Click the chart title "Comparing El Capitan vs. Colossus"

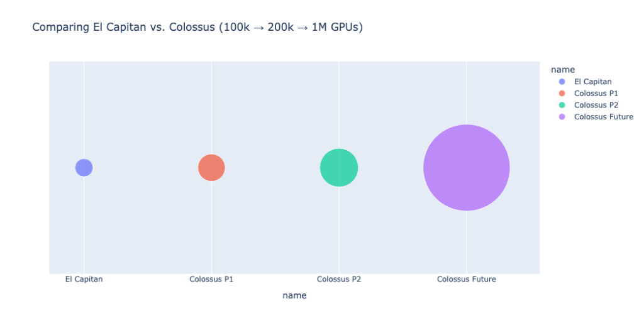[197, 27]
